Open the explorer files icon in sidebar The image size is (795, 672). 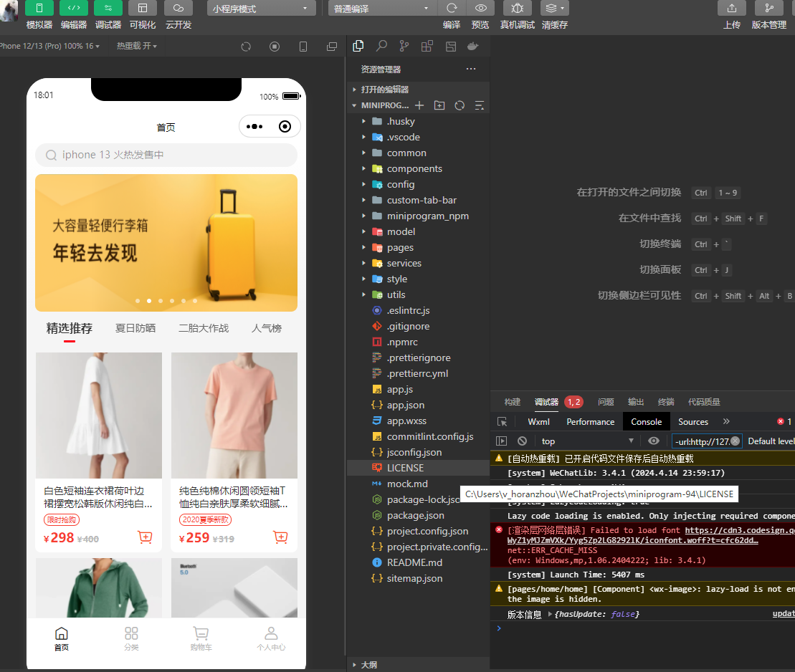(358, 46)
